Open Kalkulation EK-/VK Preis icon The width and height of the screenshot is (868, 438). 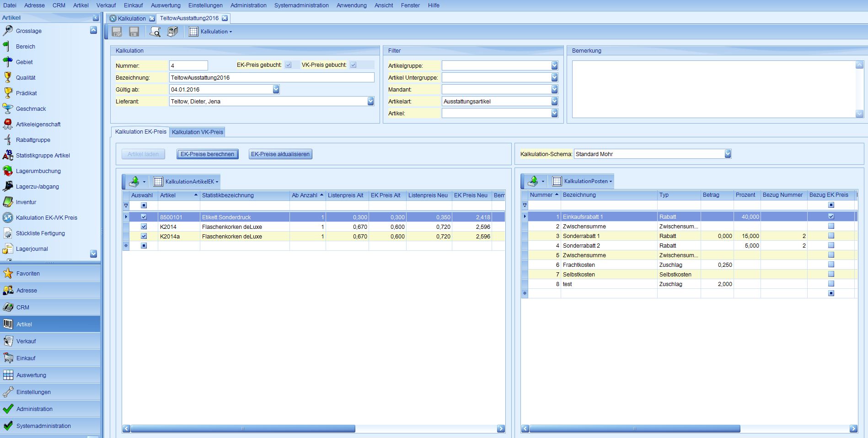[8, 218]
